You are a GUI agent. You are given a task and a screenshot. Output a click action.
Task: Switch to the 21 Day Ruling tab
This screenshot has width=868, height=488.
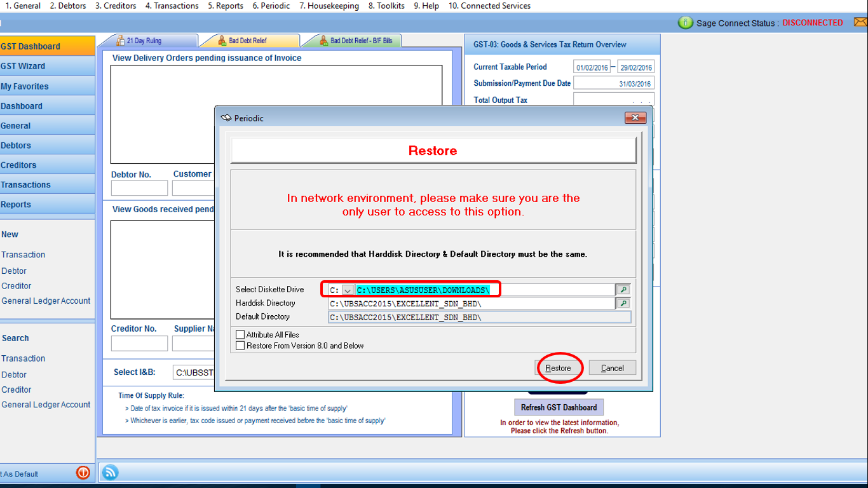click(x=149, y=41)
